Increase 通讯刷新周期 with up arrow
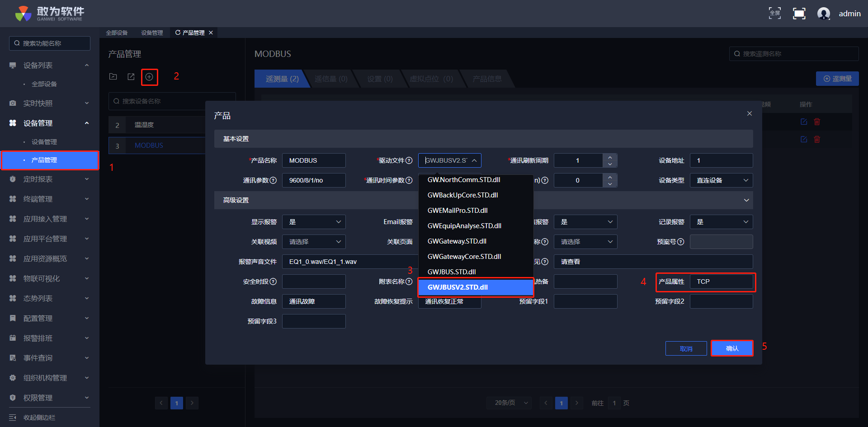Viewport: 868px width, 427px height. coord(610,157)
